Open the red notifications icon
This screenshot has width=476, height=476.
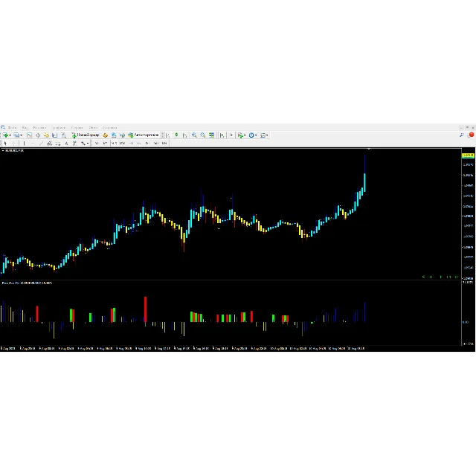click(471, 135)
